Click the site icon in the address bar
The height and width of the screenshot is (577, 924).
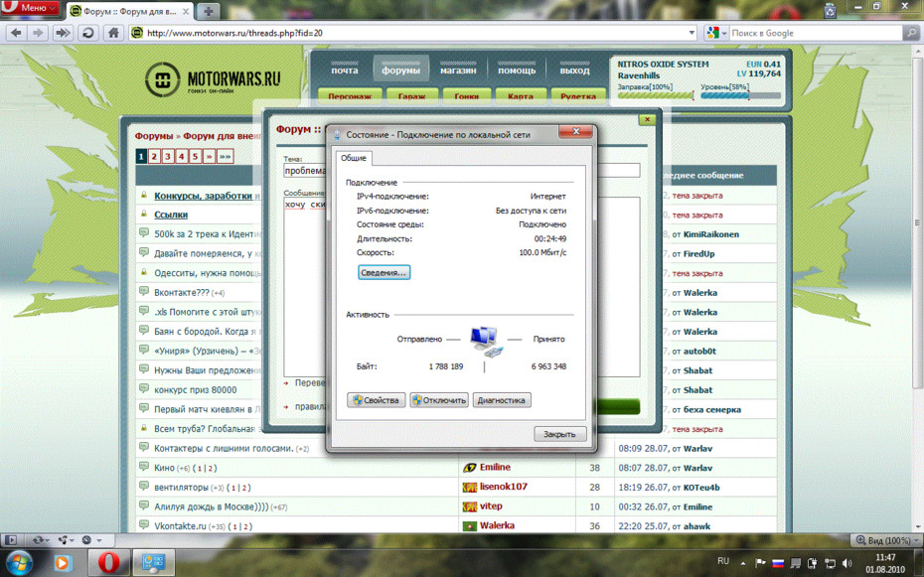(137, 33)
